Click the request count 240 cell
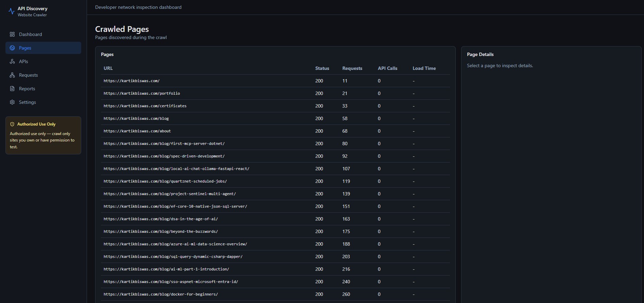 (346, 282)
